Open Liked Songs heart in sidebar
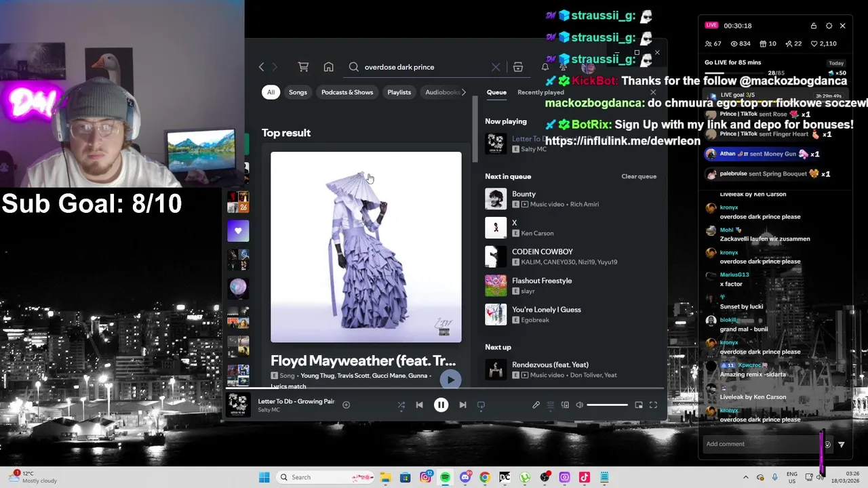 pyautogui.click(x=238, y=230)
